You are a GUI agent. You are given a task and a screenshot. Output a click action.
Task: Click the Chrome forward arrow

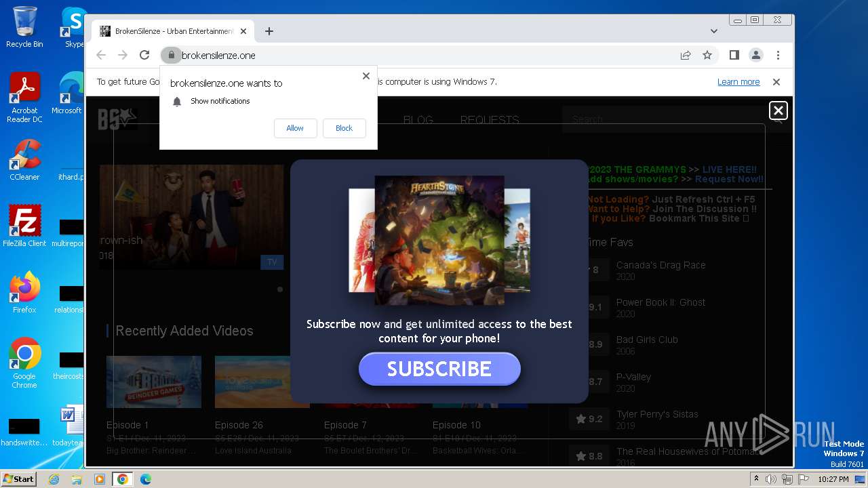point(123,56)
